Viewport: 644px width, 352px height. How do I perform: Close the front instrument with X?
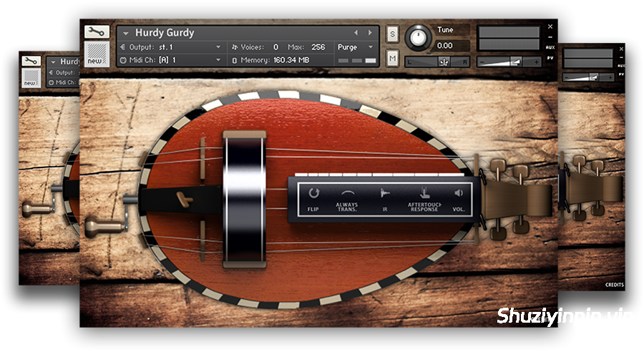click(x=550, y=26)
